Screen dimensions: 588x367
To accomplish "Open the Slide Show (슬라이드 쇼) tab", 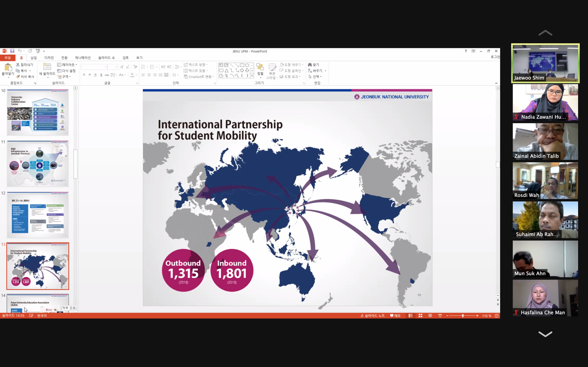I will [107, 58].
